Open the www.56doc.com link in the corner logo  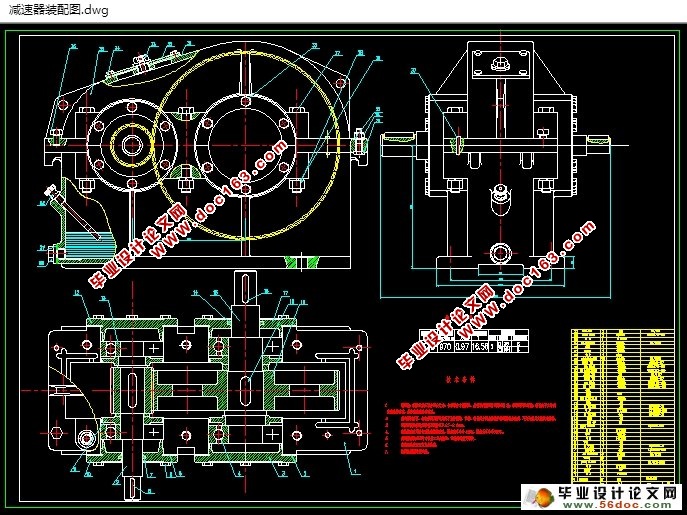pyautogui.click(x=617, y=505)
